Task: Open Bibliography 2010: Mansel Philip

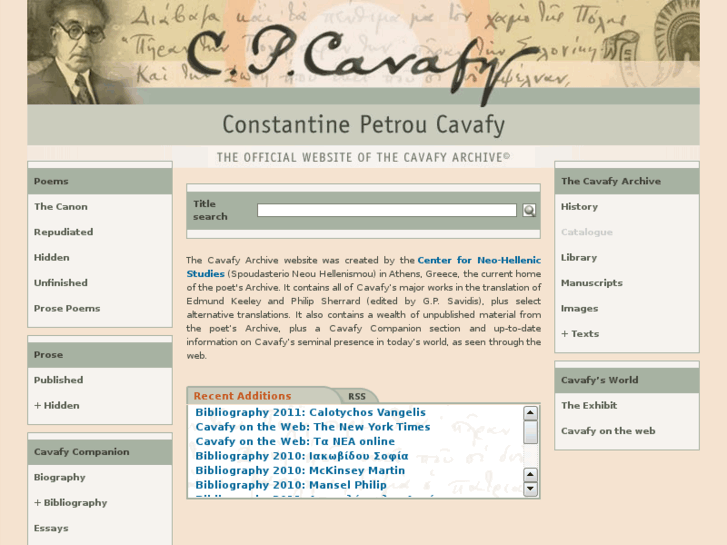Action: click(x=291, y=485)
